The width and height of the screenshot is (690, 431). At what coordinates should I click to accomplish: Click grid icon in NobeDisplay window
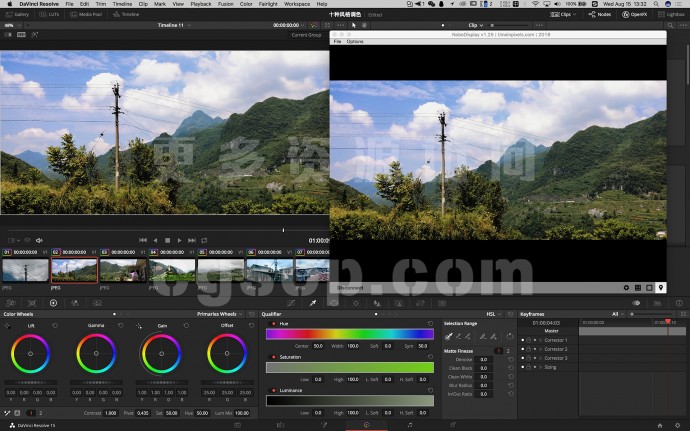[x=638, y=287]
